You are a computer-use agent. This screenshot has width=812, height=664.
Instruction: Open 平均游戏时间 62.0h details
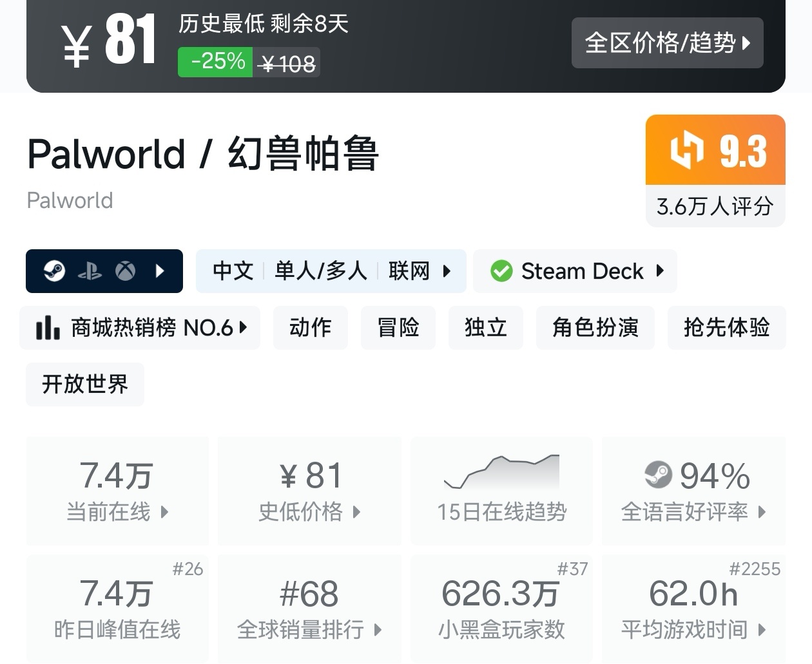[x=693, y=609]
